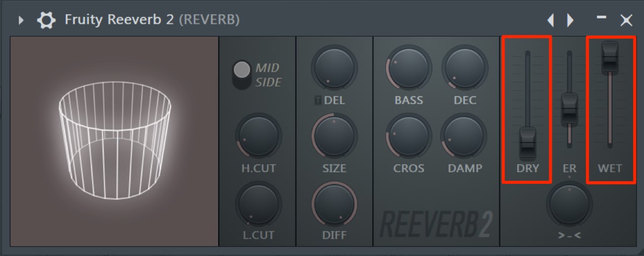The width and height of the screenshot is (644, 256).
Task: Select the previous preset arrow
Action: pos(551,20)
